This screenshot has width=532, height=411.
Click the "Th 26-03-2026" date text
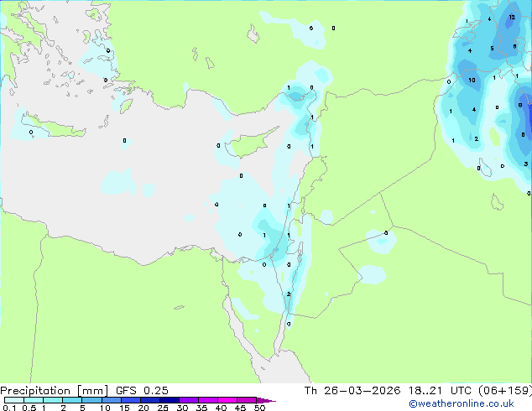[352, 391]
